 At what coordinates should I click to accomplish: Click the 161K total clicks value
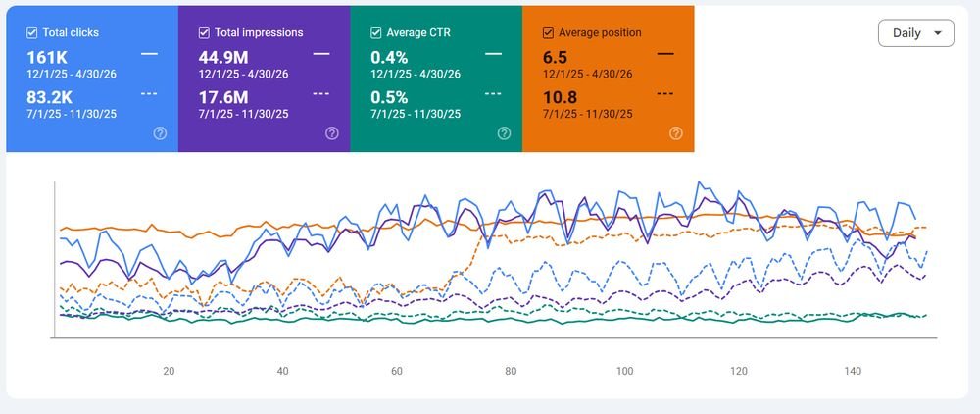tap(47, 58)
